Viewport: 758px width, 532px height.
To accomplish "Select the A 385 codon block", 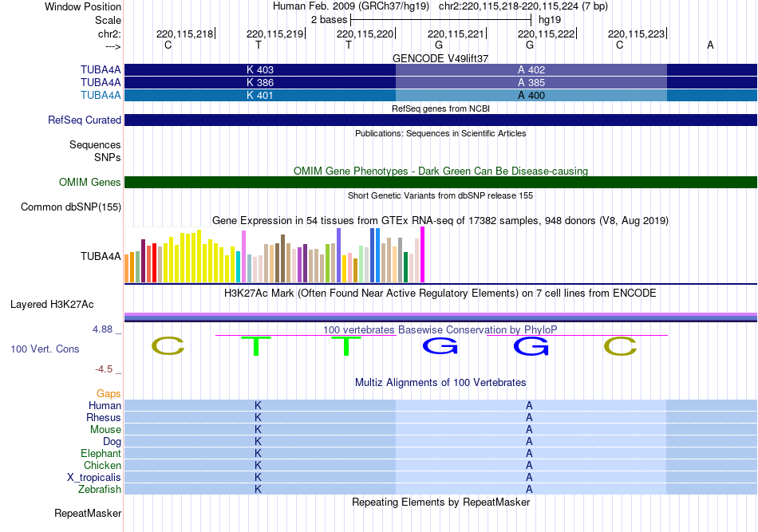I will [531, 83].
